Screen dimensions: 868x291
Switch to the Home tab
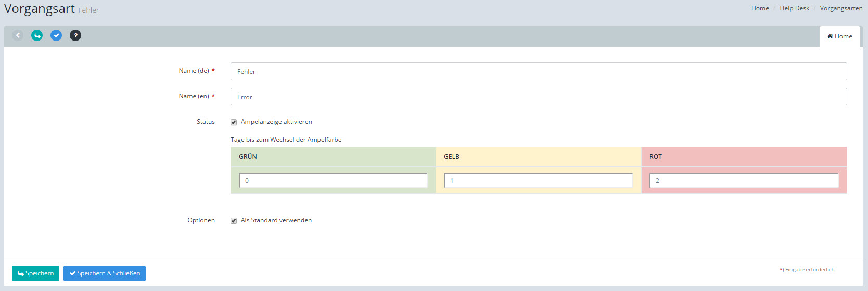click(x=839, y=36)
